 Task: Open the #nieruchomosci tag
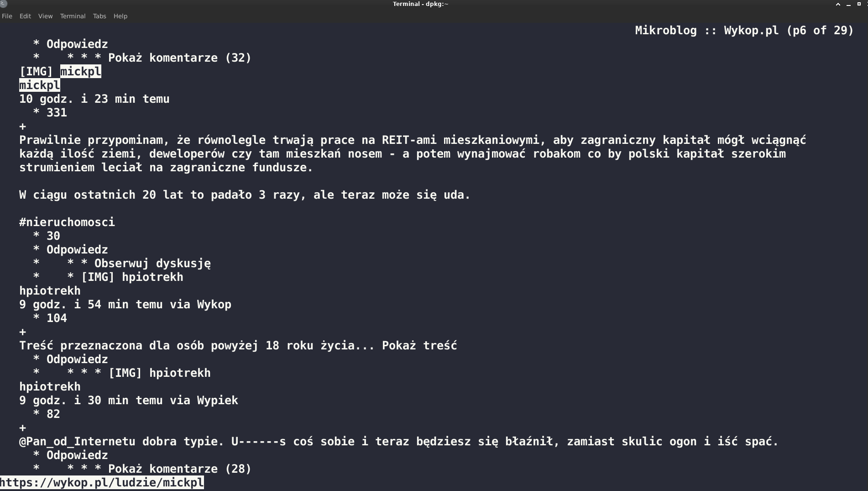tap(67, 222)
